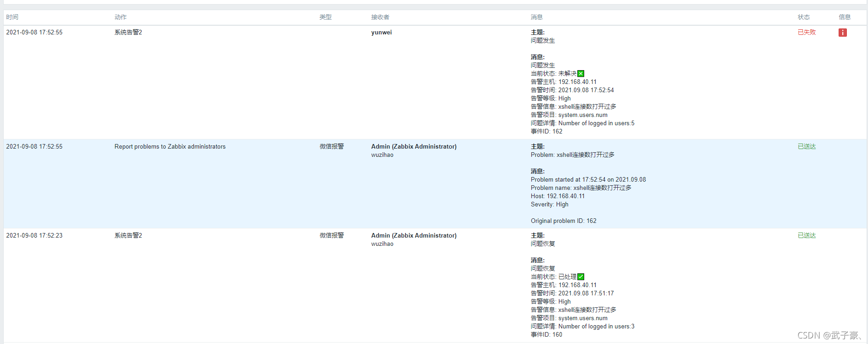Click the green check icon beside 已处理

581,277
